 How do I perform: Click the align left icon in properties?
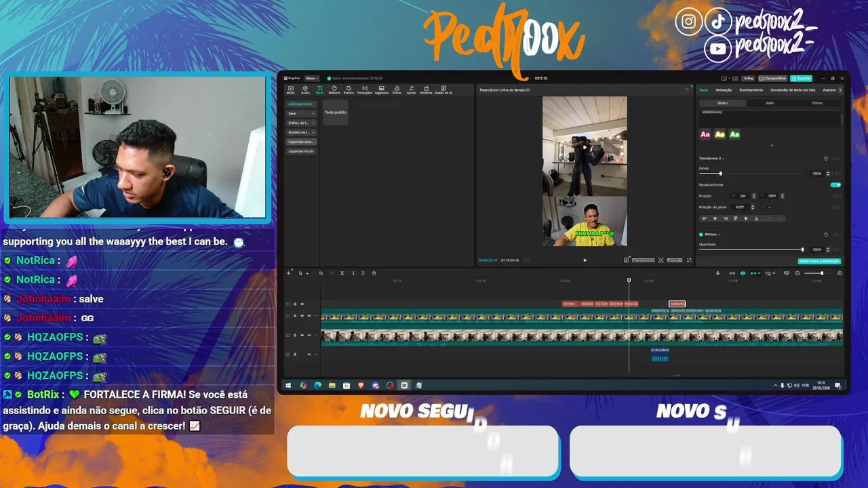pyautogui.click(x=705, y=219)
